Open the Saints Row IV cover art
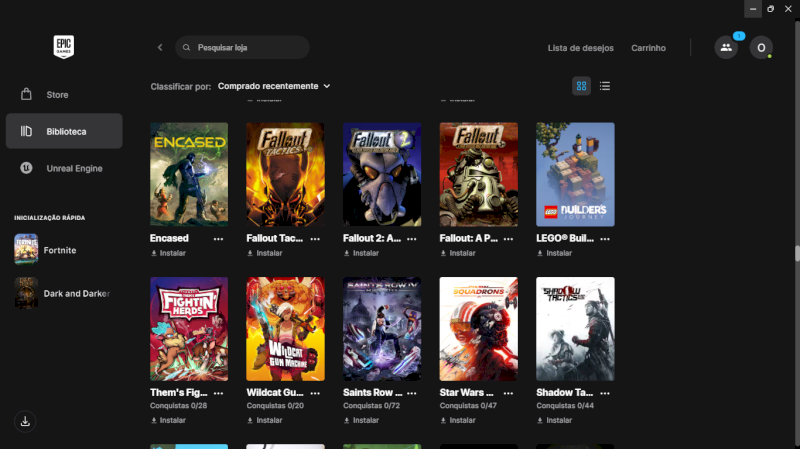Viewport: 800px width, 449px height. [382, 329]
